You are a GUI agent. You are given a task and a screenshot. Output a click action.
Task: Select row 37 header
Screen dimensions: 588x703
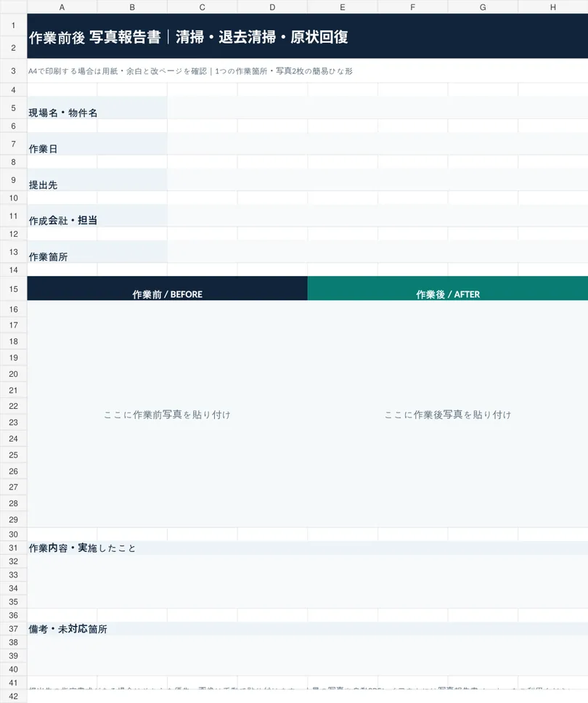[x=14, y=629]
